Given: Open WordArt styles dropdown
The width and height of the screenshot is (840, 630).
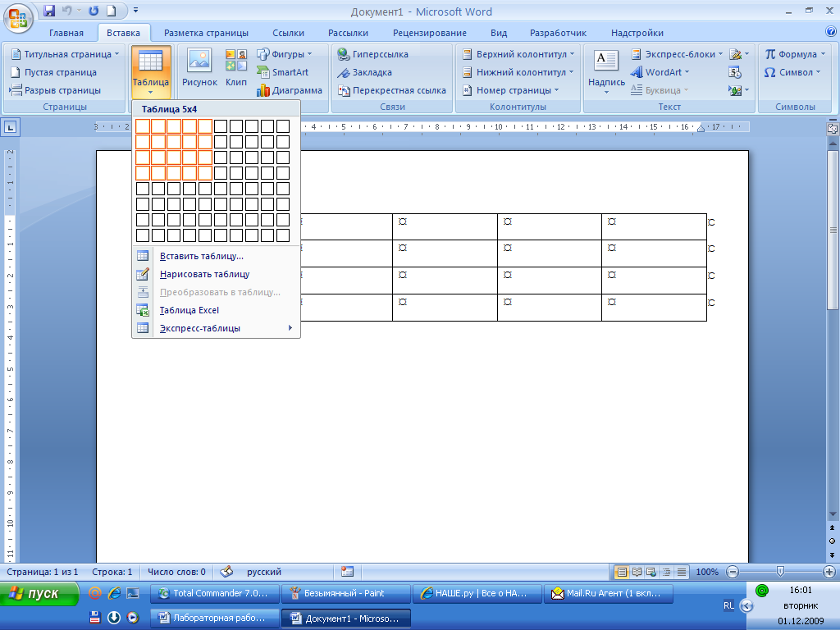Looking at the screenshot, I should click(x=660, y=72).
